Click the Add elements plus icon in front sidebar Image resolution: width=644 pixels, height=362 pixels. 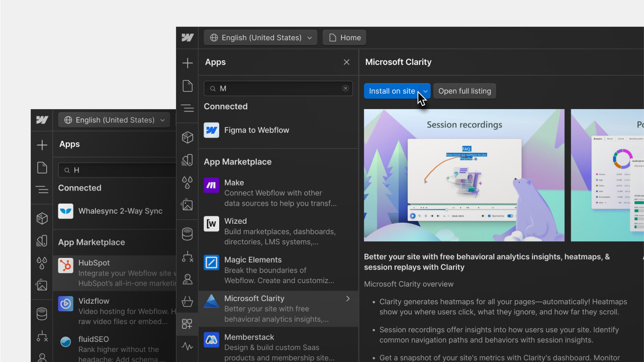188,63
